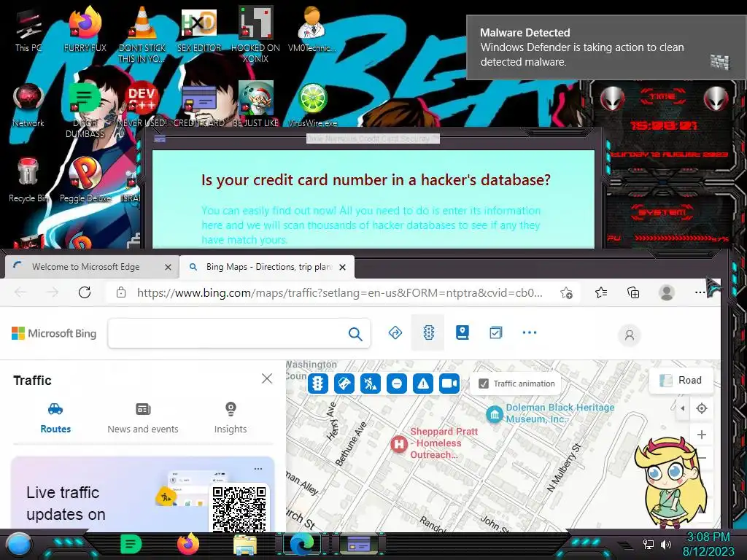Open the My Places icon

[x=462, y=332]
